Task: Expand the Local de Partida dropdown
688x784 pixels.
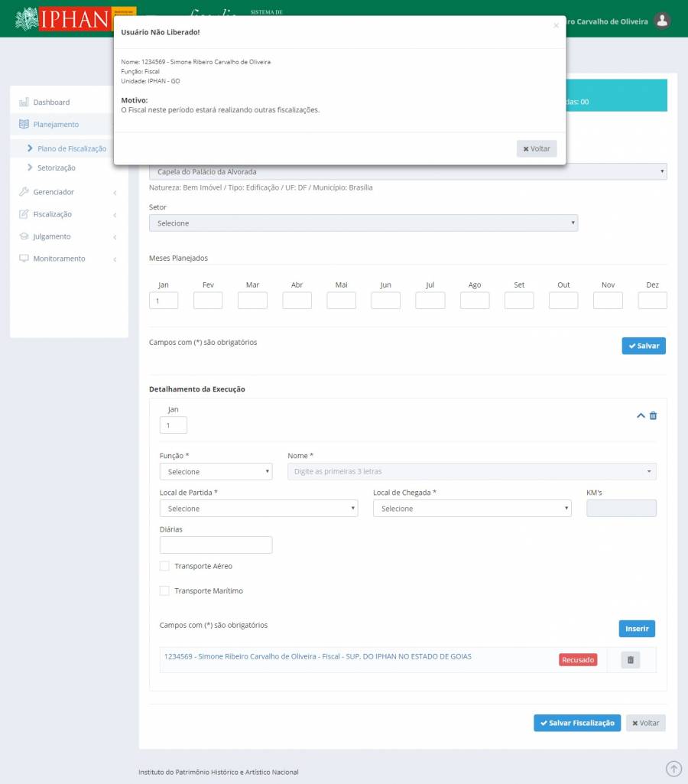Action: click(x=258, y=509)
